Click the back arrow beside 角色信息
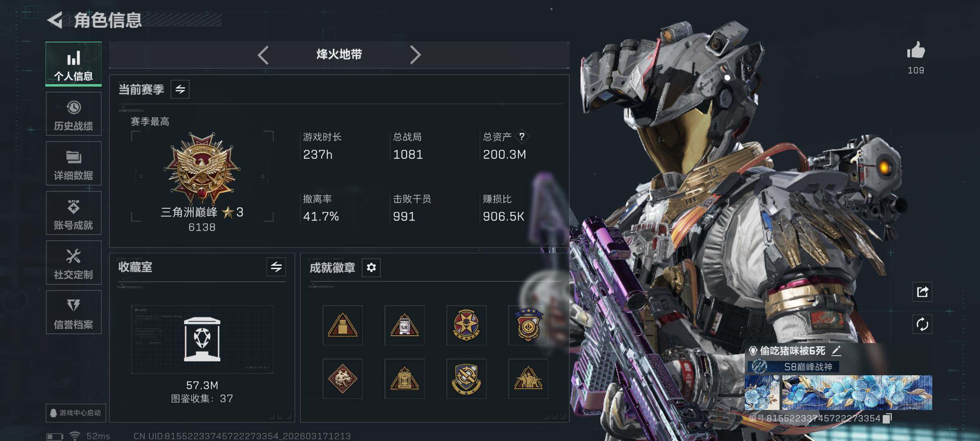This screenshot has width=980, height=441. click(55, 20)
